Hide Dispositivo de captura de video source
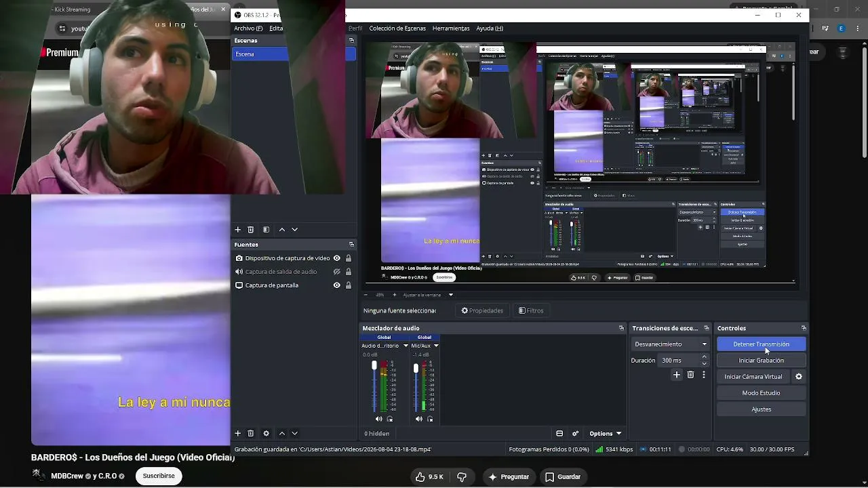 pos(336,258)
